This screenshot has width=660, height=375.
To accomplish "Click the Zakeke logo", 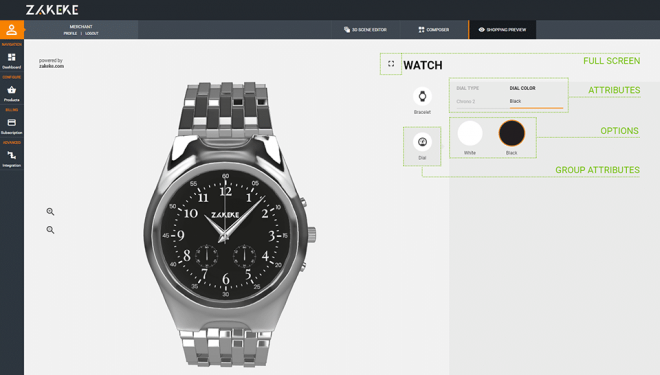I will pyautogui.click(x=52, y=10).
